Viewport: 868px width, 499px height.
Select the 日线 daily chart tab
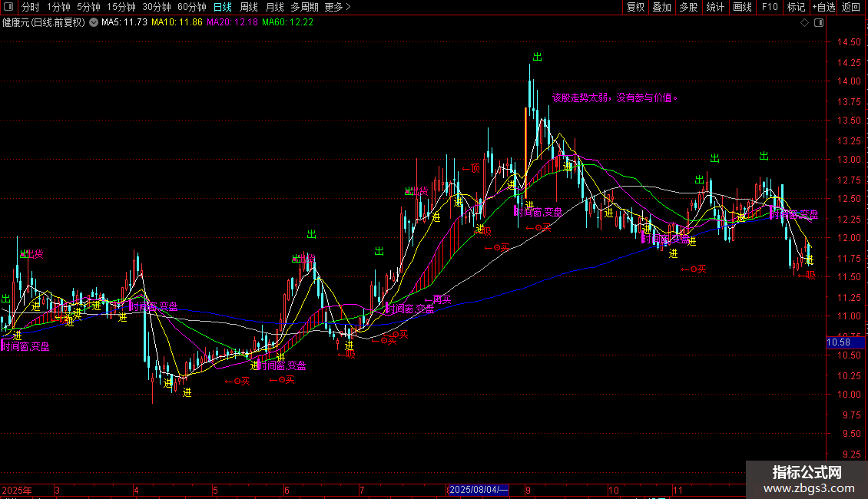(x=223, y=7)
